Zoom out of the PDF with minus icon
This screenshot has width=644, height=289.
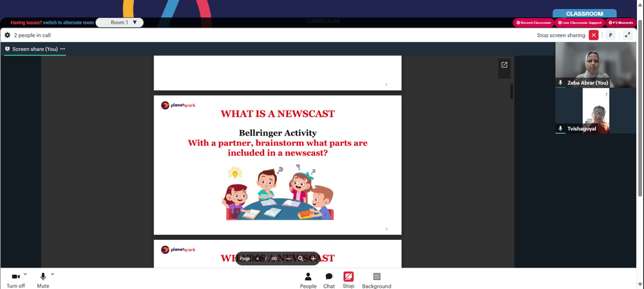289,259
